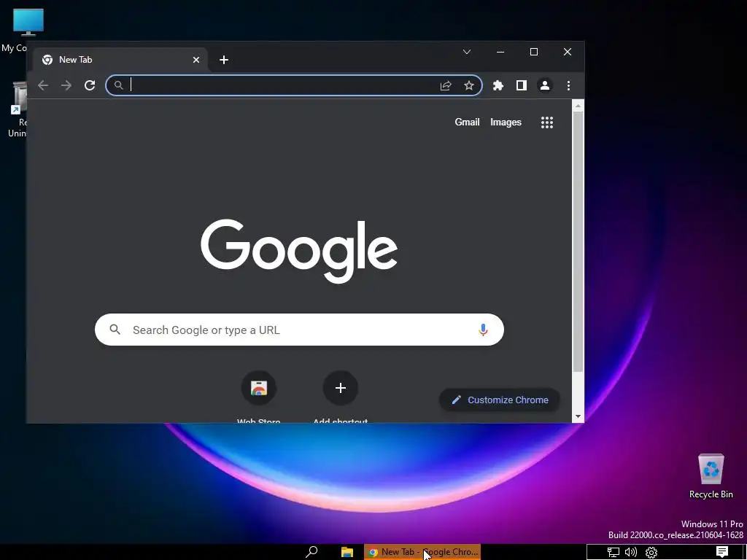
Task: Click the scrollbar down arrow
Action: coord(578,416)
